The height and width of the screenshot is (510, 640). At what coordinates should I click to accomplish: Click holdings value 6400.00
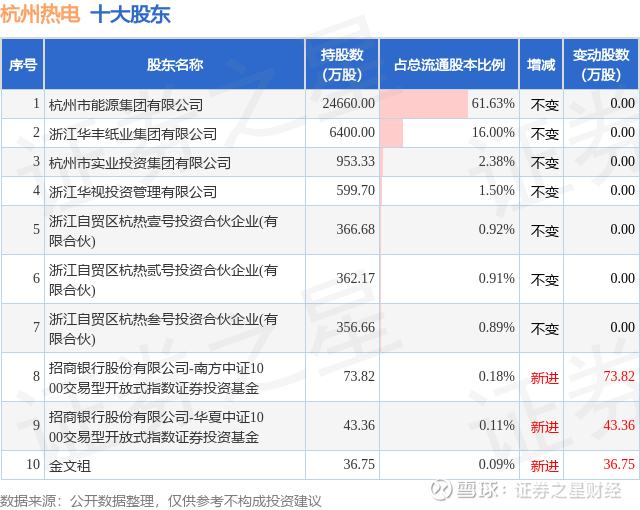pos(352,132)
